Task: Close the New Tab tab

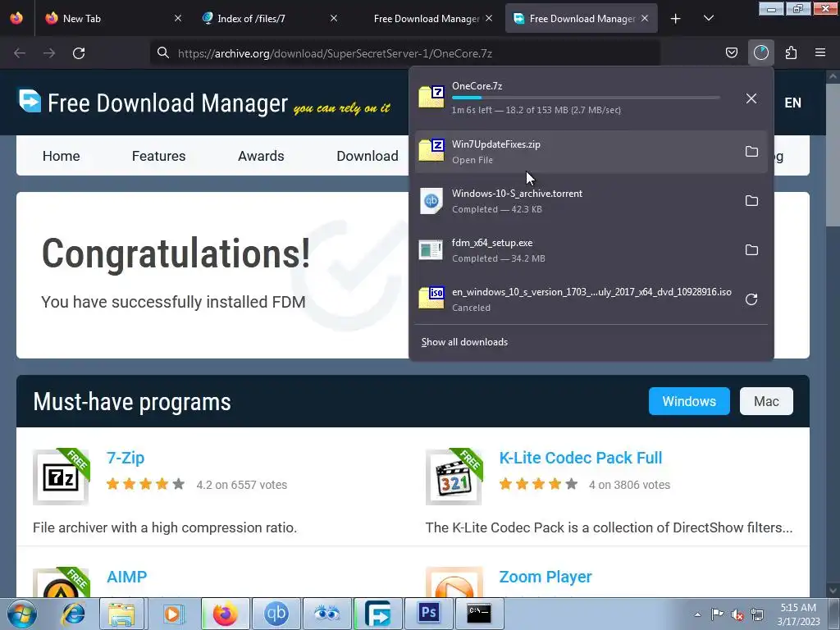Action: point(178,18)
